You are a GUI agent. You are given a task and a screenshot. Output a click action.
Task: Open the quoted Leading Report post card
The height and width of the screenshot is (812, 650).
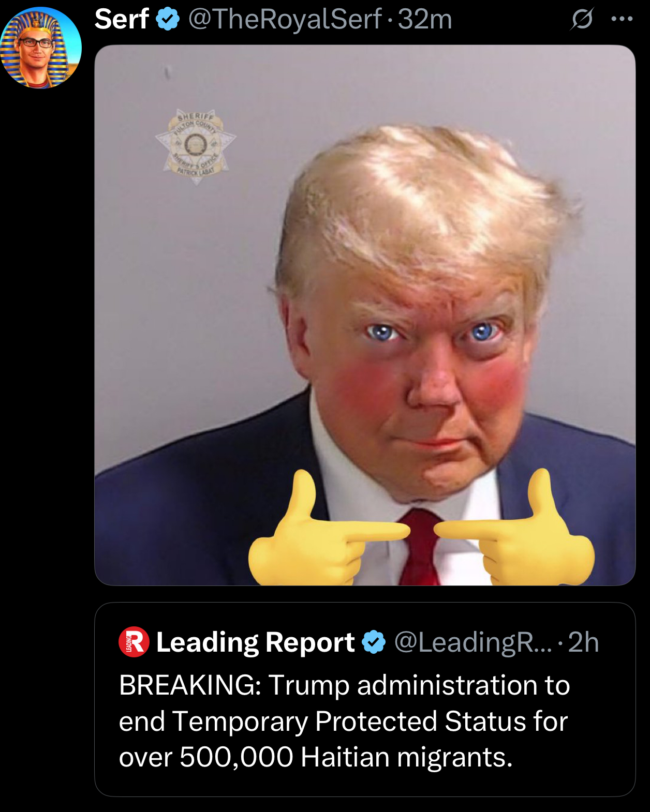pos(365,699)
